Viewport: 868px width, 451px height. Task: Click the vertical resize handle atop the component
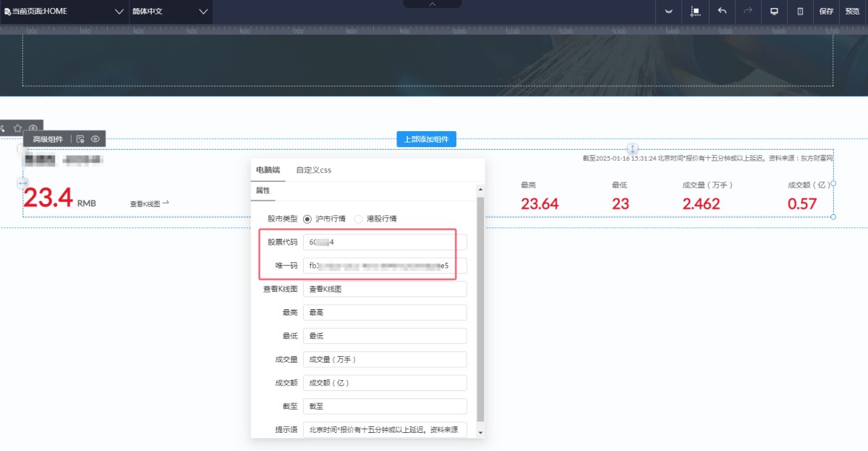click(632, 149)
